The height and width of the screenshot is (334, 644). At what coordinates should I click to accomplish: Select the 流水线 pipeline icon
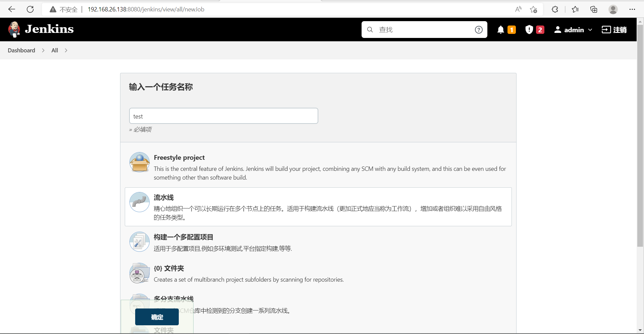[x=140, y=202]
